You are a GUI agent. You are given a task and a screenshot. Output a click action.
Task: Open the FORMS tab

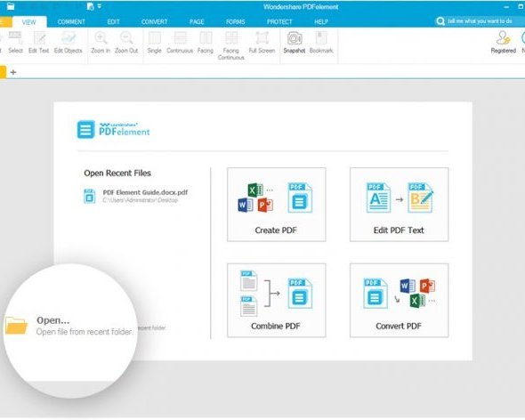236,22
